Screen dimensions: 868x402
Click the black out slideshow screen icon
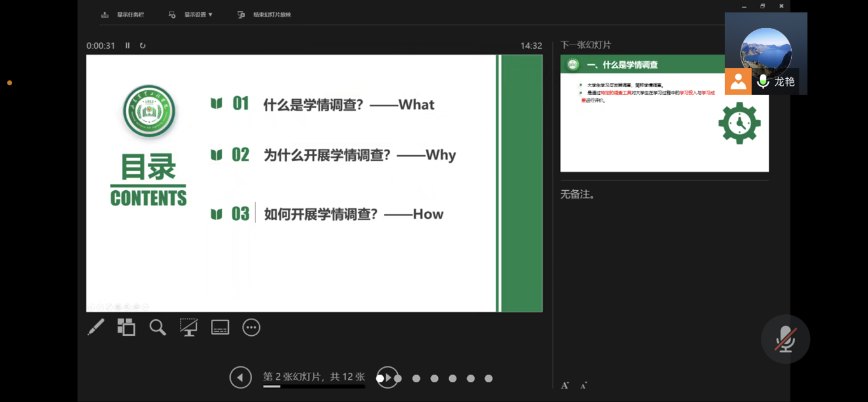(189, 328)
